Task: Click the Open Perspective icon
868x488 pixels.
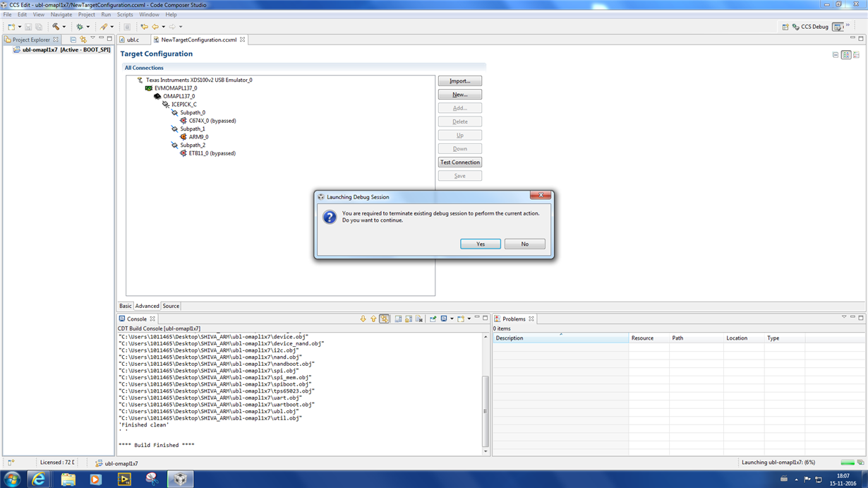Action: [x=785, y=27]
